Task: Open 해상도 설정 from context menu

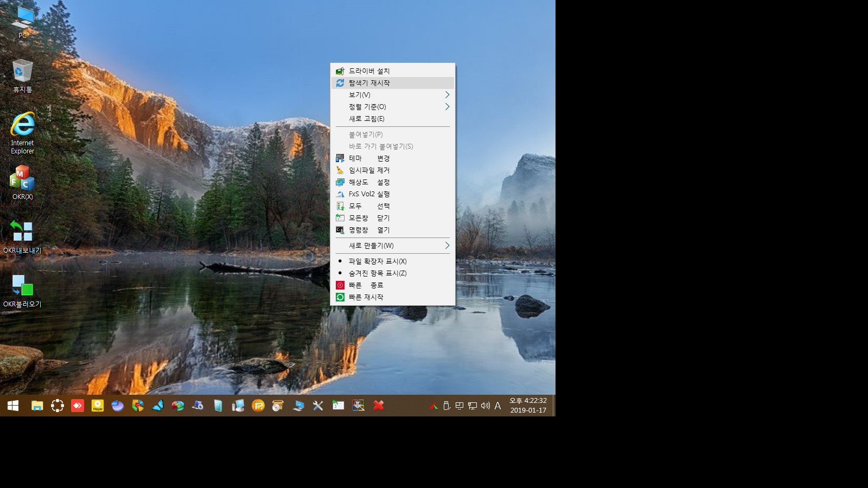Action: click(x=393, y=182)
